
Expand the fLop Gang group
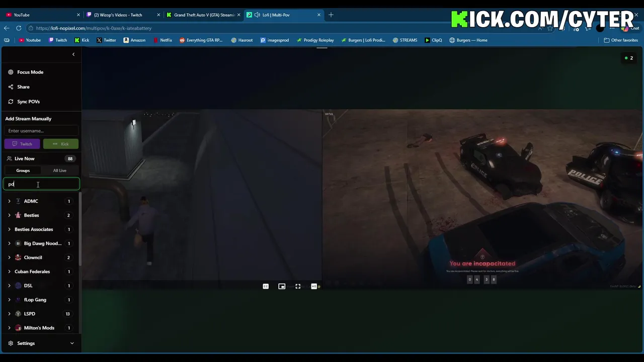coord(9,300)
